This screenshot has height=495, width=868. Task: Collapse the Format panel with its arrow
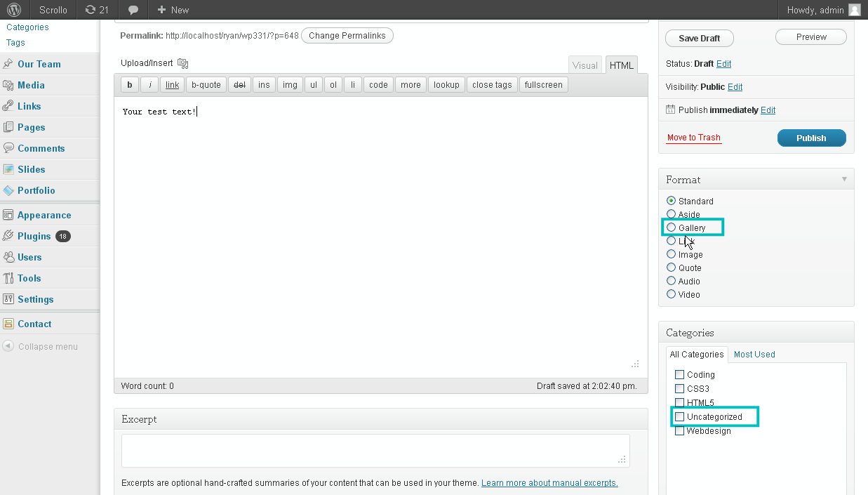(844, 180)
